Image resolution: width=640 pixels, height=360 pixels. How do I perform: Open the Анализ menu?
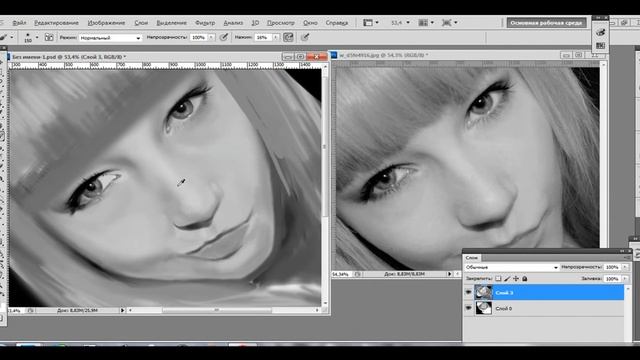(233, 23)
